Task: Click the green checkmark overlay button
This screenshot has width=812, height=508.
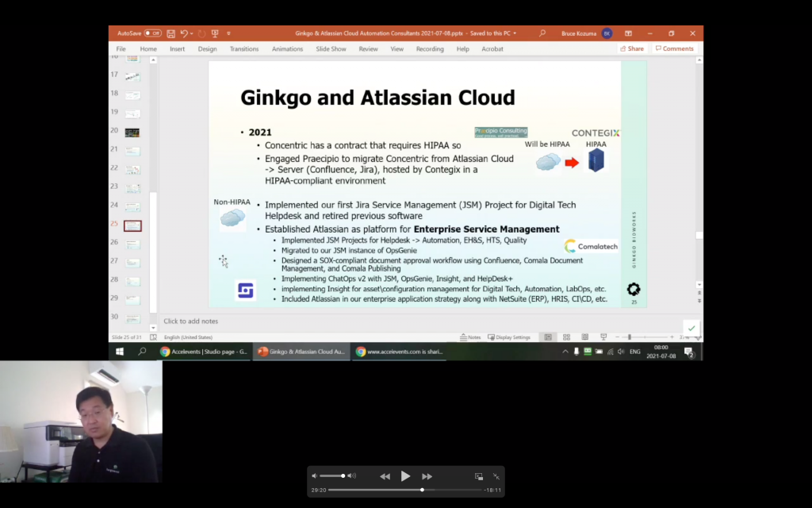Action: pyautogui.click(x=691, y=328)
